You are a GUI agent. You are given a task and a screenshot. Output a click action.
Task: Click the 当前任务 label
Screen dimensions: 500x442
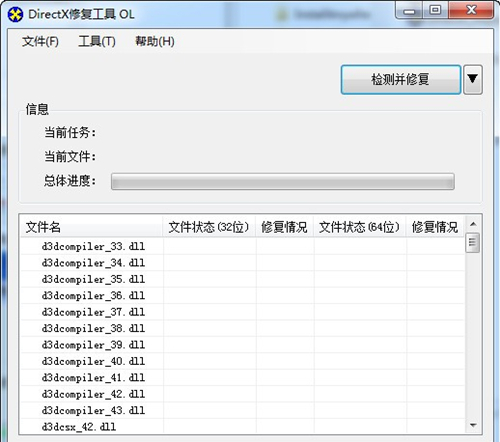[70, 133]
